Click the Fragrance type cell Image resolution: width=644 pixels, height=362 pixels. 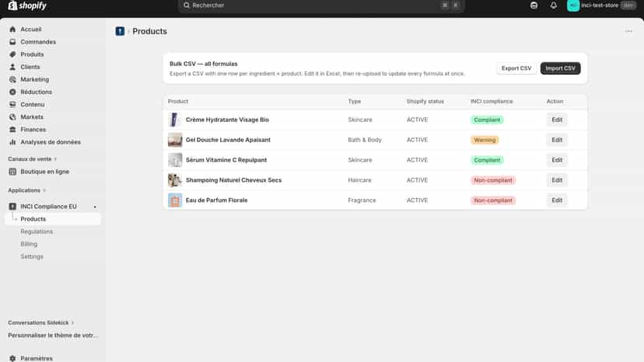tap(362, 200)
